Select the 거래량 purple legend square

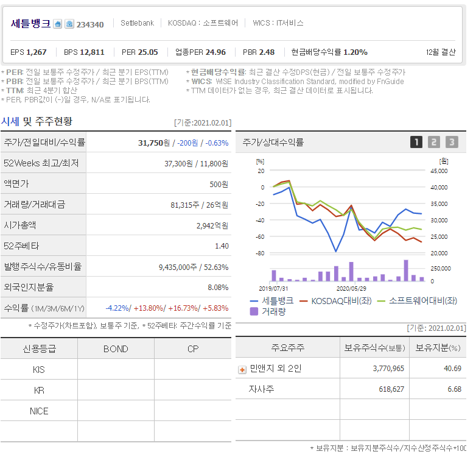[x=254, y=311]
